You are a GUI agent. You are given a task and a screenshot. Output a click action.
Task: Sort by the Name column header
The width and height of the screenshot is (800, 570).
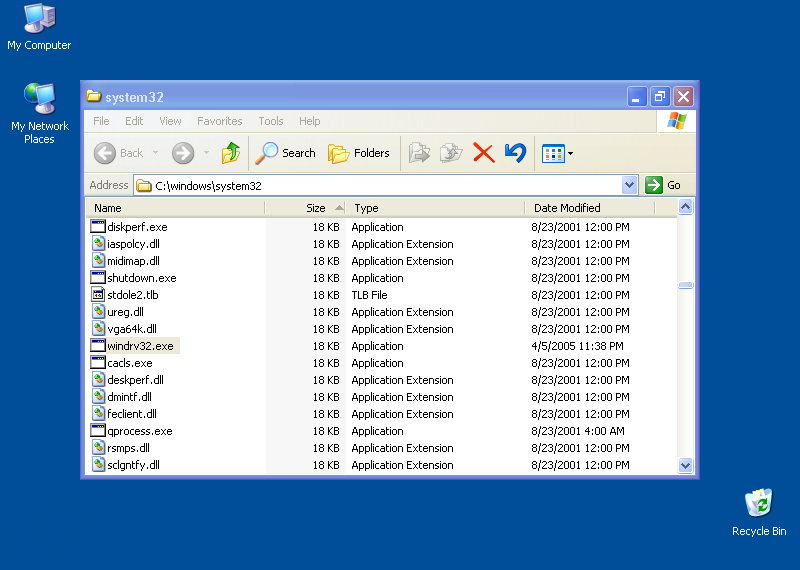[175, 208]
